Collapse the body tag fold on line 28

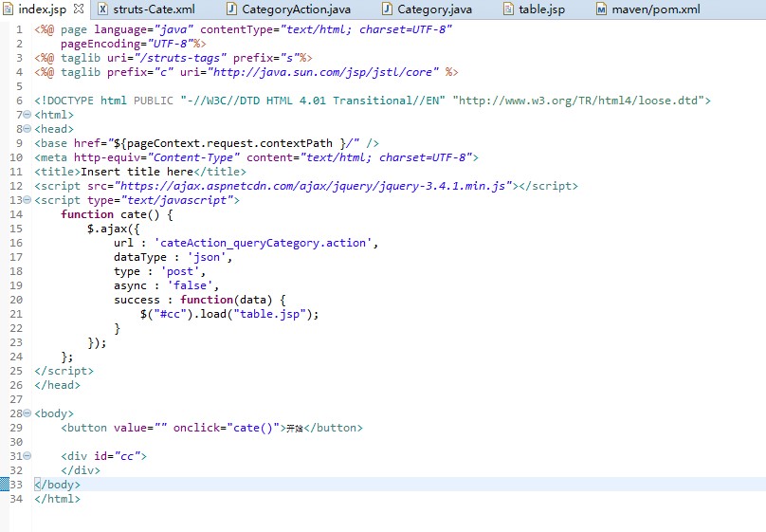coord(27,413)
